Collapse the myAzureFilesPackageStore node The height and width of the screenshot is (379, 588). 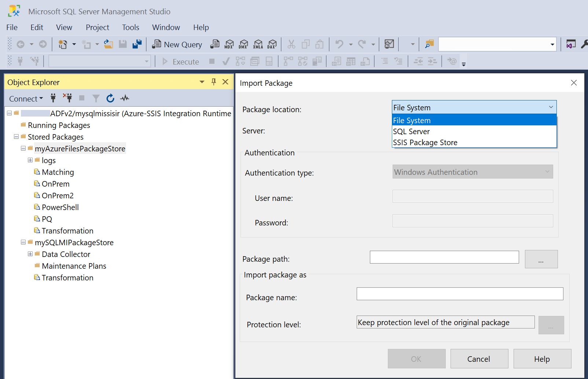(x=23, y=148)
